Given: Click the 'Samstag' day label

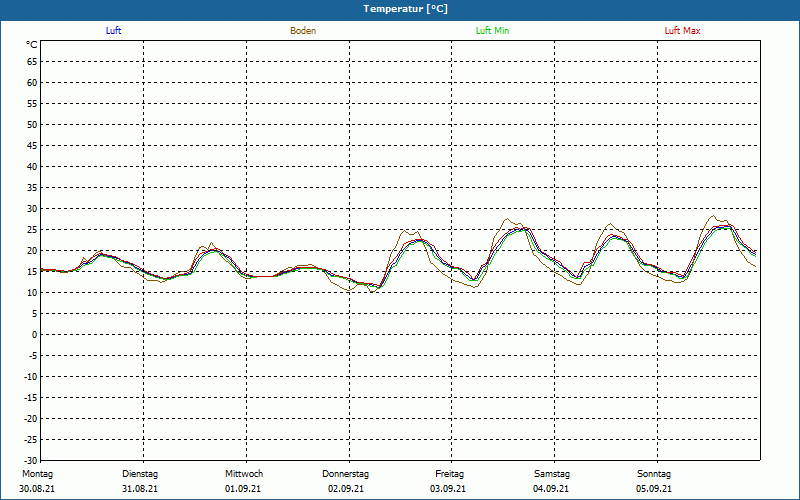Looking at the screenshot, I should coord(552,474).
